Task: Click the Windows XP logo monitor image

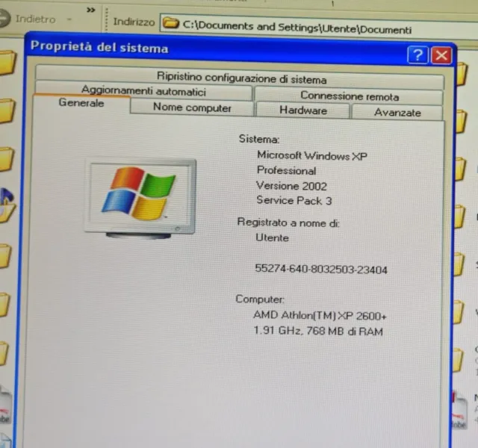Action: click(x=140, y=196)
